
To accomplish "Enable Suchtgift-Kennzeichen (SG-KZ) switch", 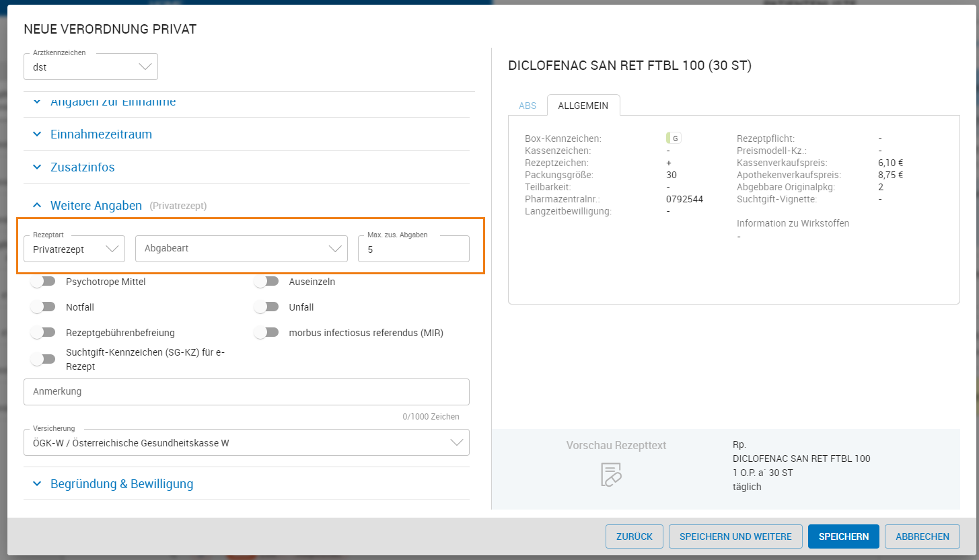I will (43, 359).
